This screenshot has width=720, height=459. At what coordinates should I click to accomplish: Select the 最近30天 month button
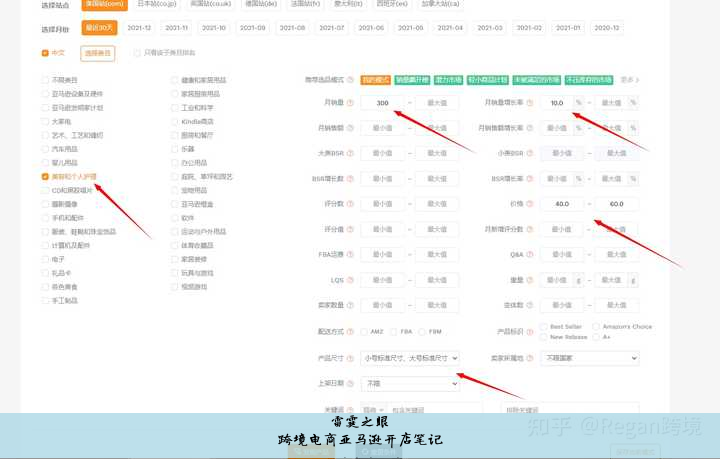pos(99,28)
